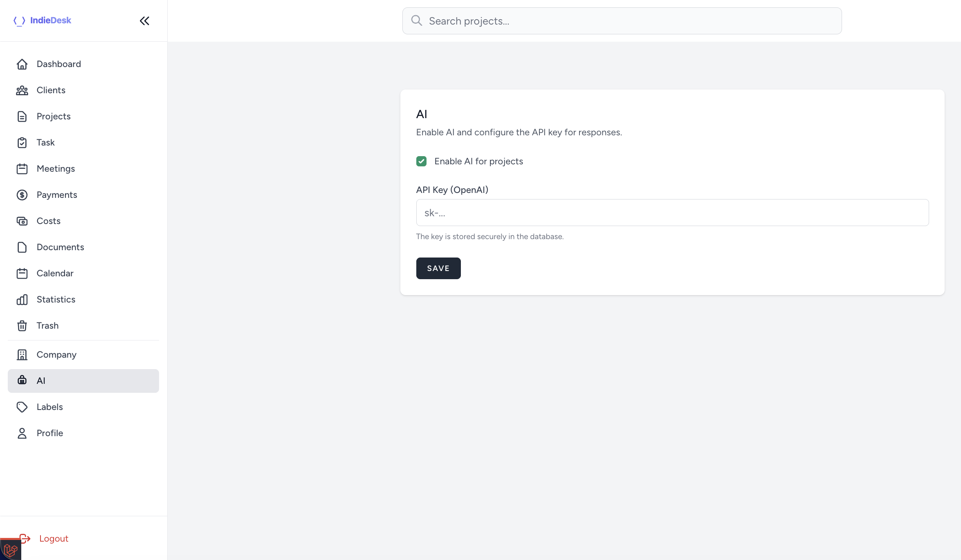Click the Payments dollar icon
961x560 pixels.
(22, 195)
